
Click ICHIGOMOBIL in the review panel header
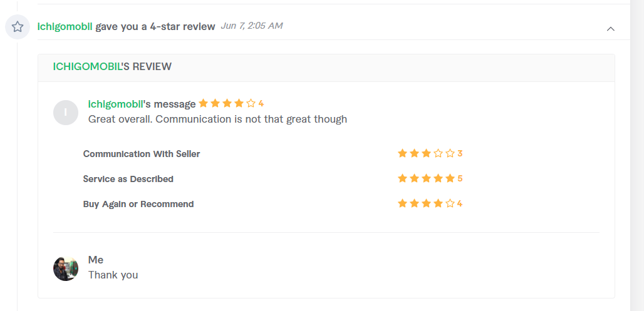click(87, 66)
